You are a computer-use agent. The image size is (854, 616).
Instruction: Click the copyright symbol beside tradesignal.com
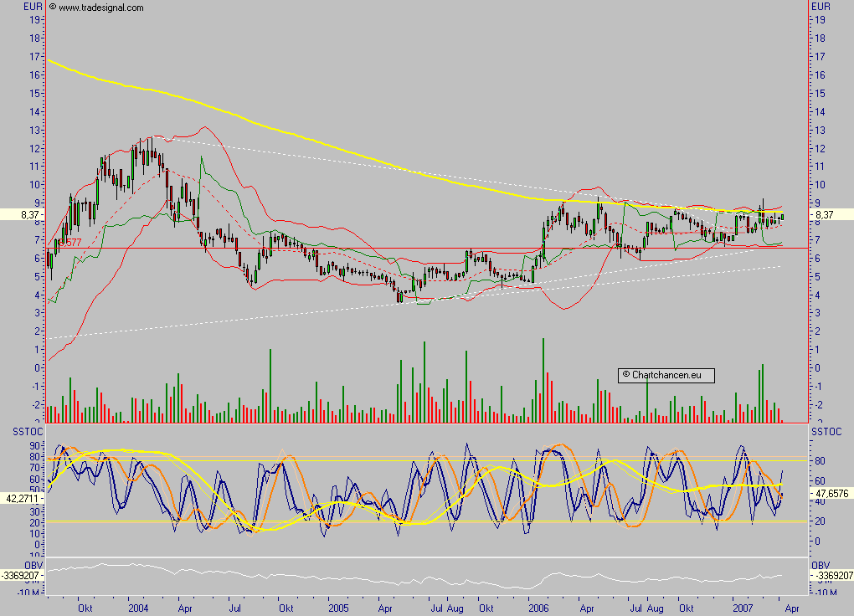click(52, 7)
